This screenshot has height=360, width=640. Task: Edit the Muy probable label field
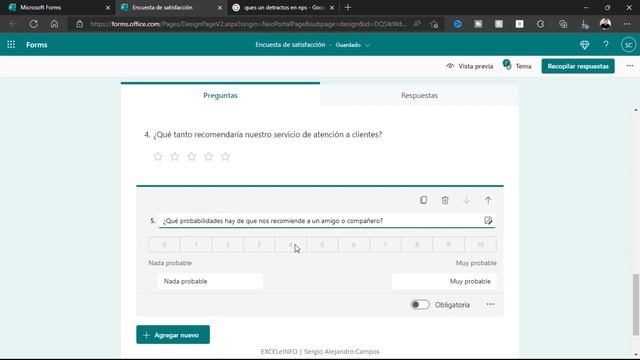pos(444,281)
